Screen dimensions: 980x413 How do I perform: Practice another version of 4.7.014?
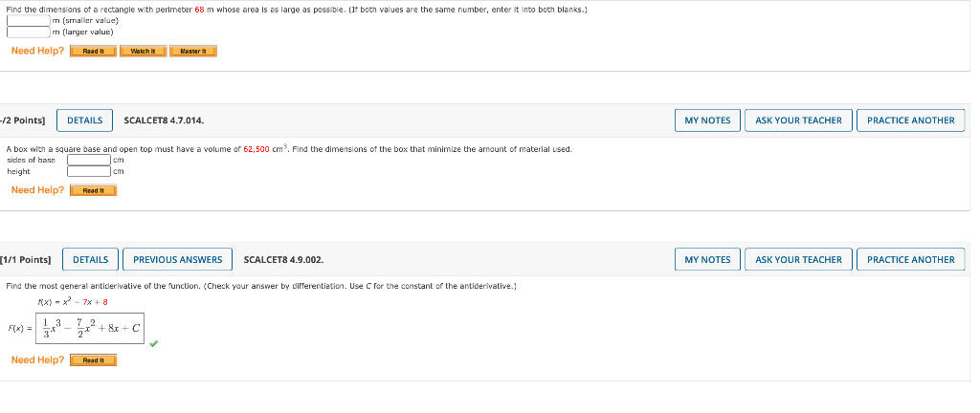[911, 120]
